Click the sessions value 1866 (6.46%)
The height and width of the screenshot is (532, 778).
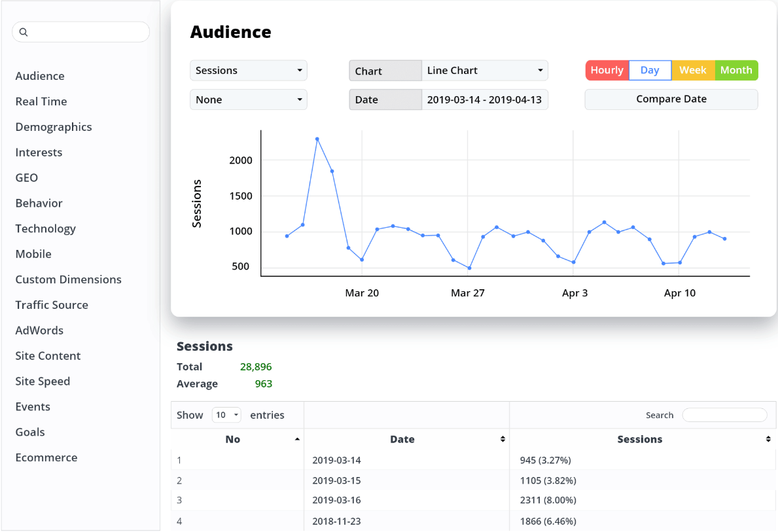click(548, 521)
